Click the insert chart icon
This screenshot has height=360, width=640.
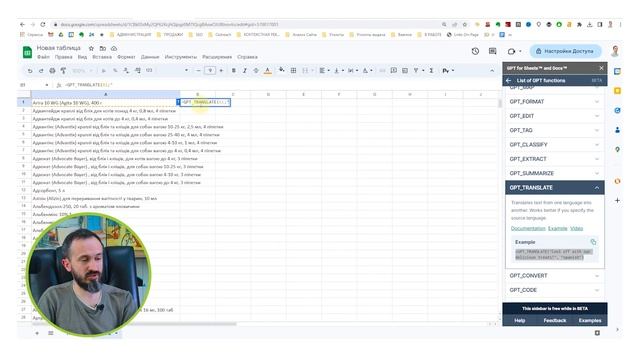click(405, 71)
